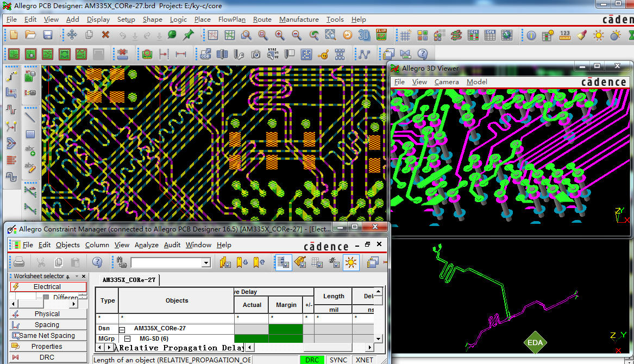
Task: Click the green pushpin icon
Action: (x=189, y=35)
